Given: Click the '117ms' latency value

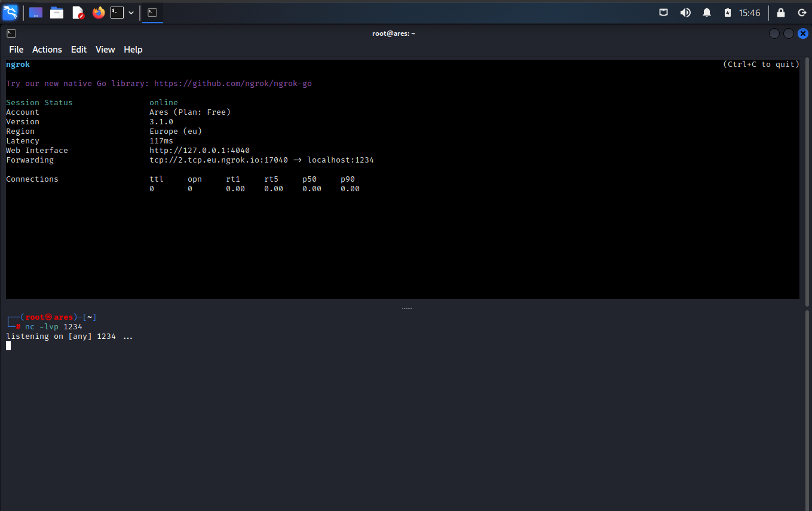Looking at the screenshot, I should [x=161, y=141].
